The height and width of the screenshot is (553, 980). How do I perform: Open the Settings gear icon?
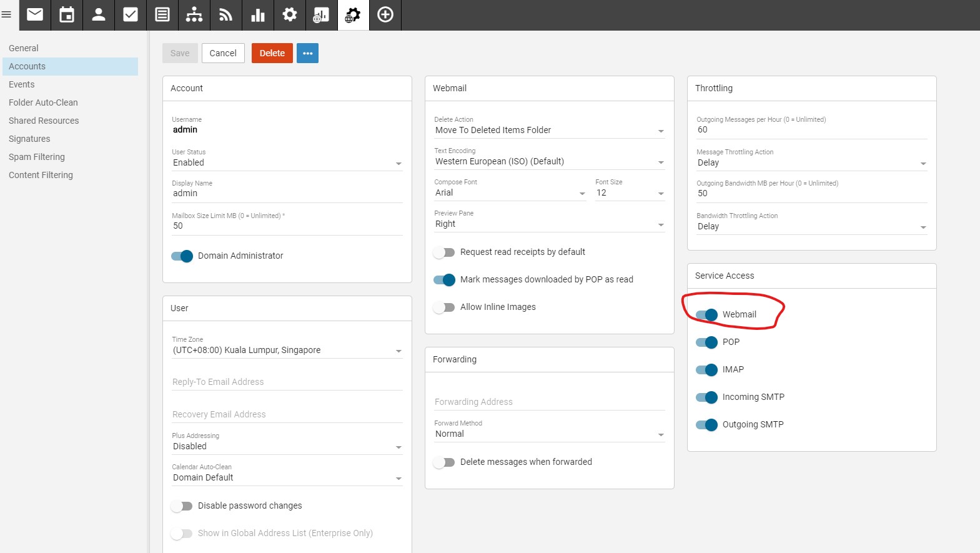pyautogui.click(x=290, y=14)
